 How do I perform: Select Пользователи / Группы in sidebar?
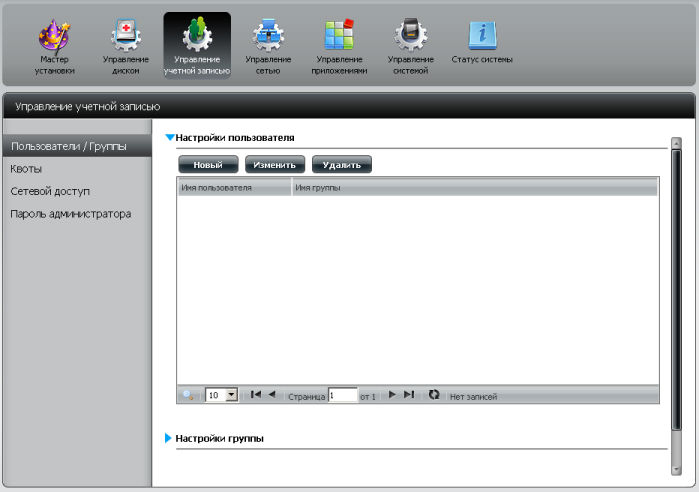point(77,146)
